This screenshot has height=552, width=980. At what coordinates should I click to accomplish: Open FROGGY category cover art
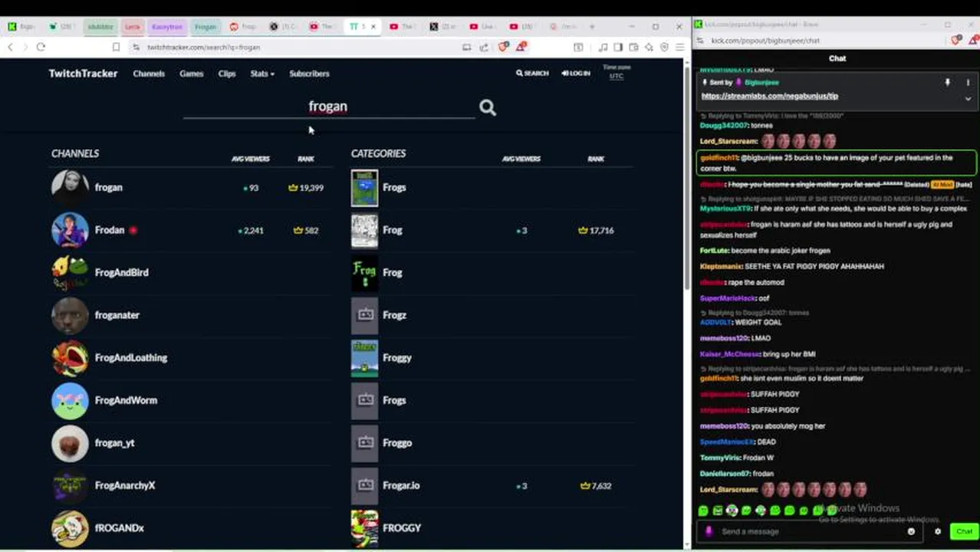point(364,527)
